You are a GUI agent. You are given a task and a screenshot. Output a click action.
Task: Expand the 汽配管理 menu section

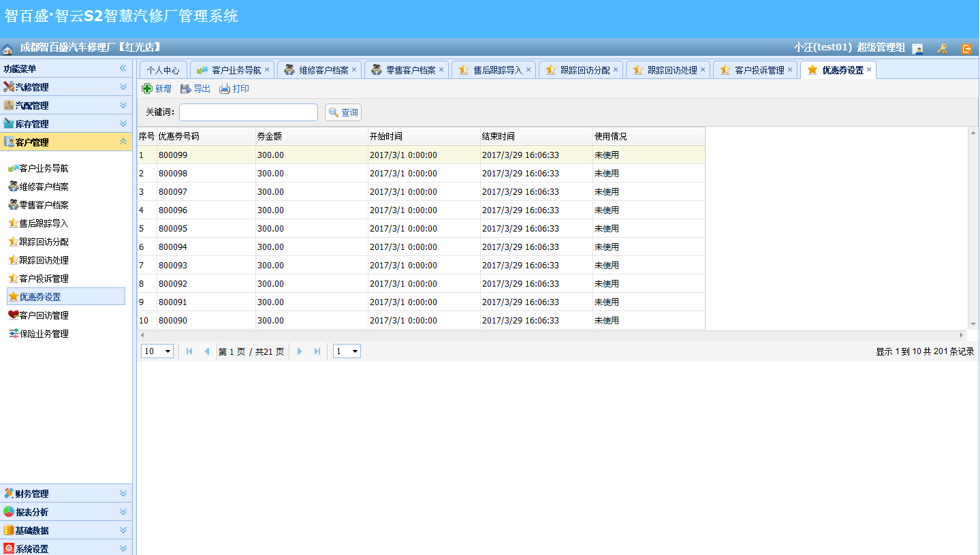123,105
